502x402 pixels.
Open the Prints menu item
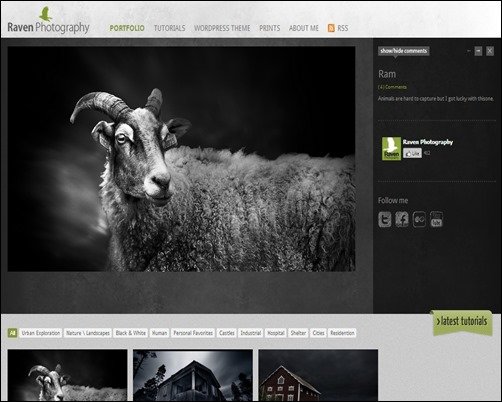(270, 28)
